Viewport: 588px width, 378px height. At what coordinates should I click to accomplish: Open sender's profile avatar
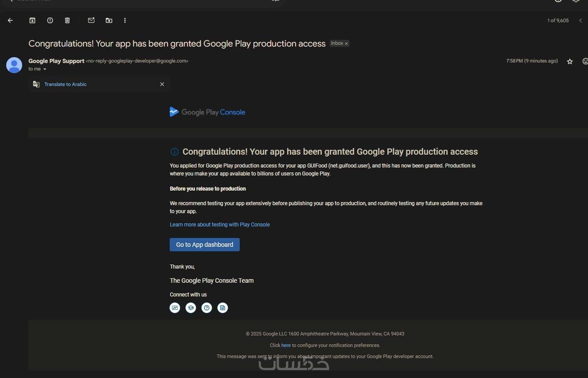[x=14, y=65]
